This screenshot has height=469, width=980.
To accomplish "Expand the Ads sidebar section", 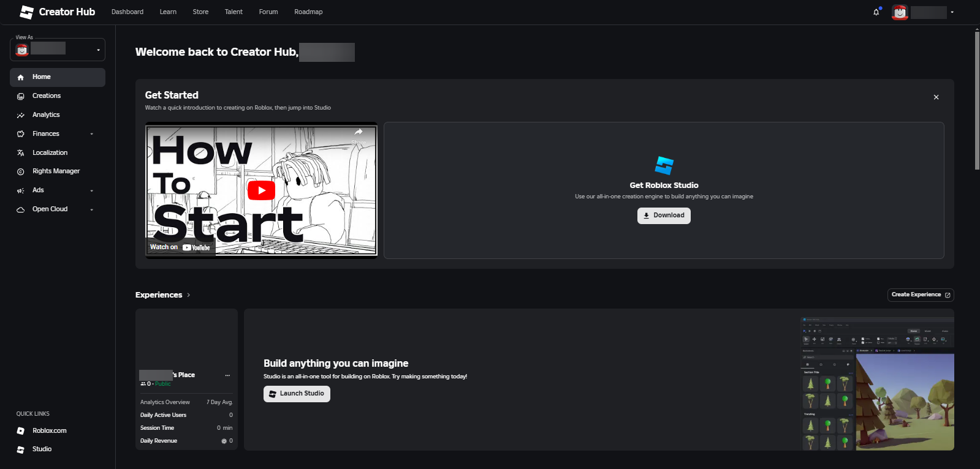I will 92,191.
